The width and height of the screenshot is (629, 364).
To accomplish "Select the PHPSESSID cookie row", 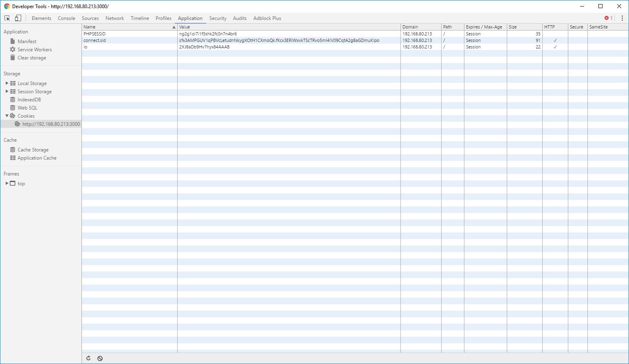I will point(355,34).
